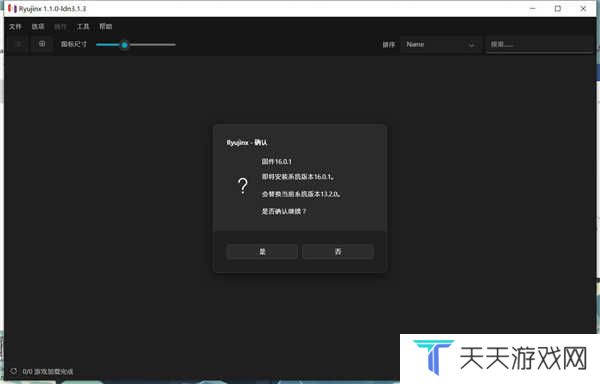This screenshot has width=600, height=384.
Task: Switch to list view layout icon
Action: [18, 44]
